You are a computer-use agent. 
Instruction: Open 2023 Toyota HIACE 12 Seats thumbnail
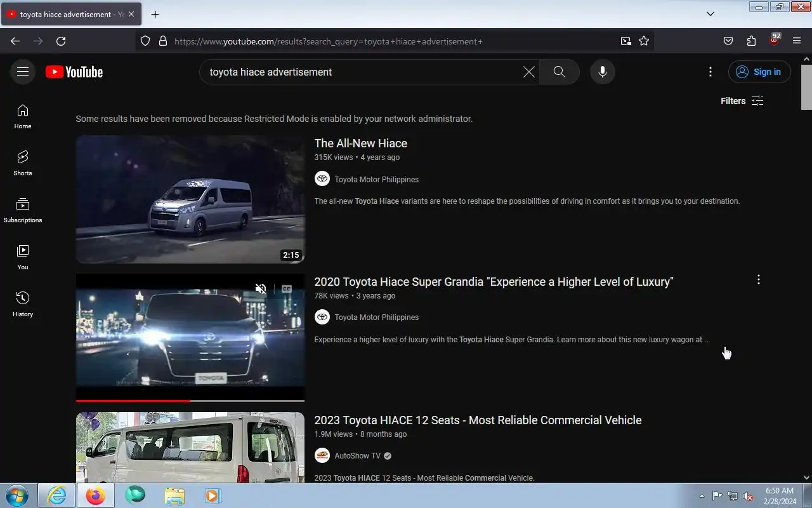tap(190, 447)
